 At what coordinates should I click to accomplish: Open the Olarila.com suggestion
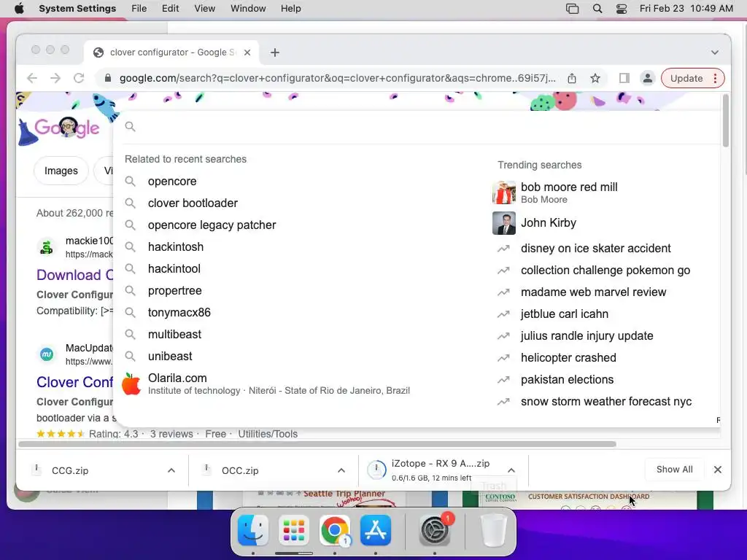point(279,384)
